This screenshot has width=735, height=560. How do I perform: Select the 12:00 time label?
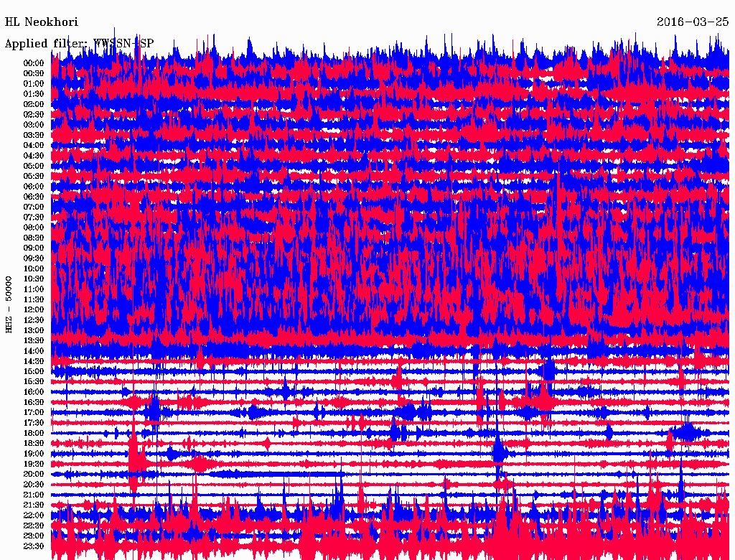click(34, 310)
